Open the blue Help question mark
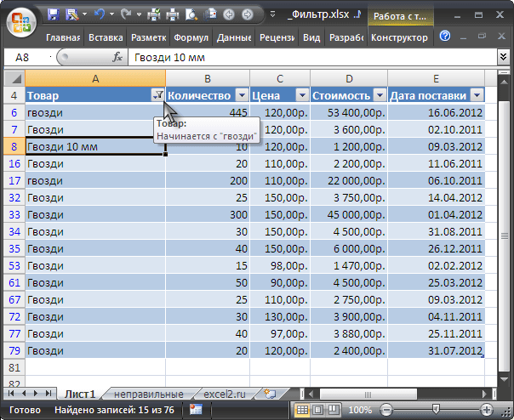This screenshot has height=420, width=514. (x=445, y=36)
